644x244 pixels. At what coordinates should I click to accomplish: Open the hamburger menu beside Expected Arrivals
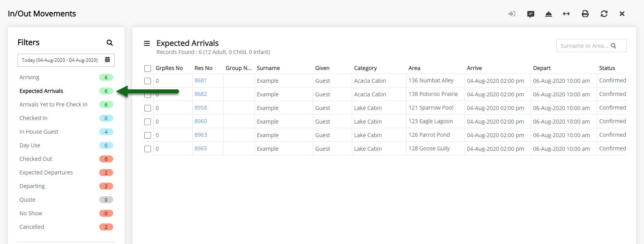tap(147, 44)
